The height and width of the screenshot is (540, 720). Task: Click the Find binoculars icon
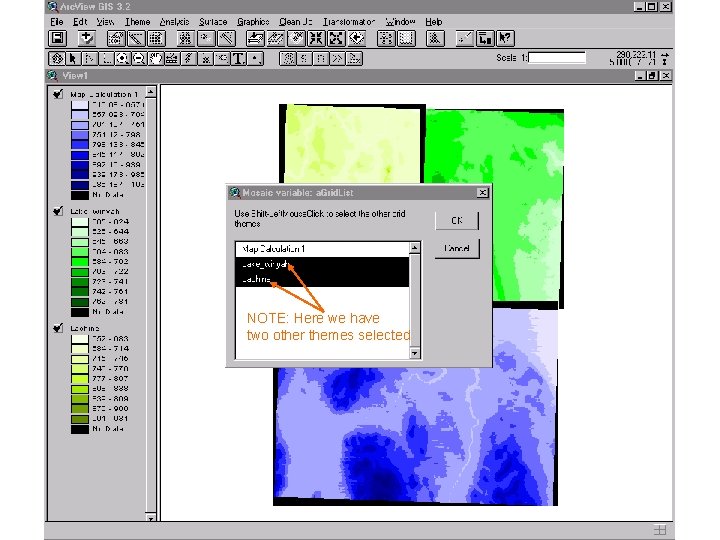pyautogui.click(x=186, y=38)
